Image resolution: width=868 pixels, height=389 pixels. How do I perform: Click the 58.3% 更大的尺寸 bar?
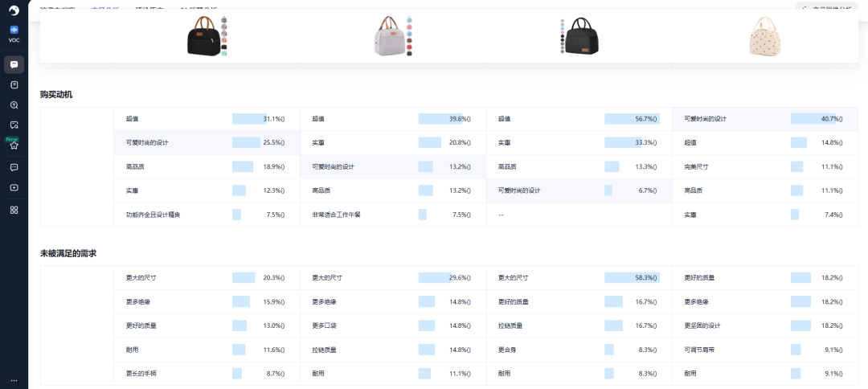632,277
